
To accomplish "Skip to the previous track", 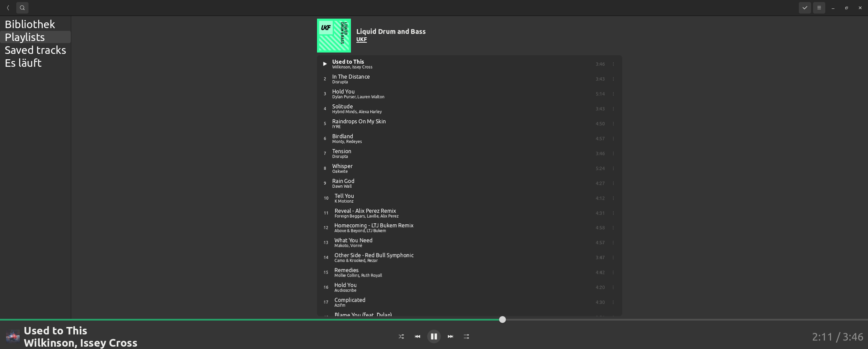I will tap(417, 336).
